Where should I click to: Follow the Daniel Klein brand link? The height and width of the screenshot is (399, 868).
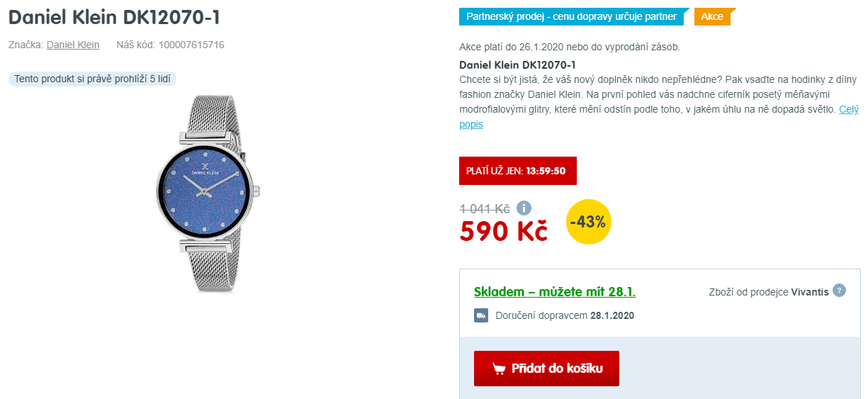coord(73,45)
